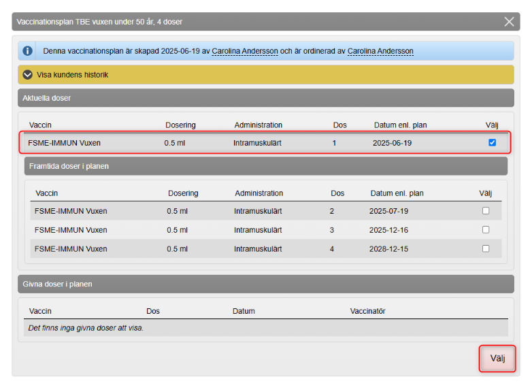Click the 'Det finns inga givna doser' message
The width and height of the screenshot is (532, 392).
point(86,327)
